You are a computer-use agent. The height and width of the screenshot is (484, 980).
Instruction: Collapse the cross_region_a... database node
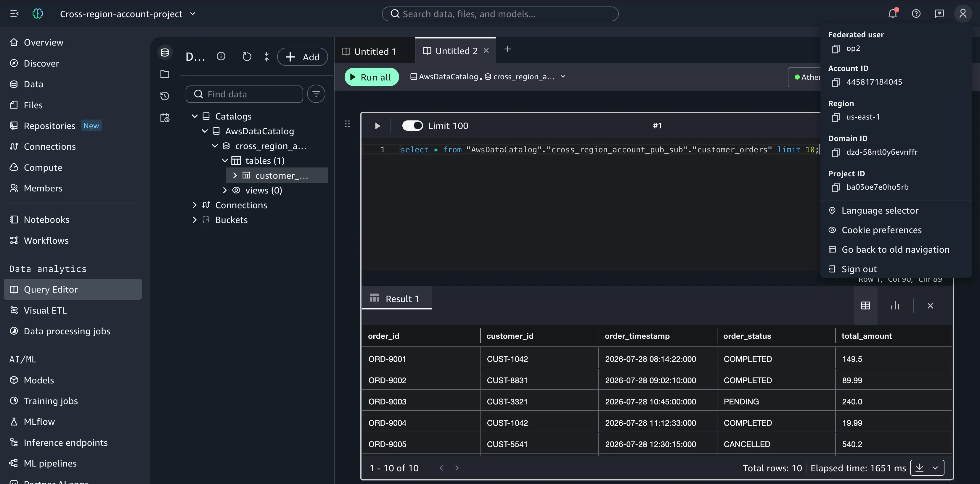[215, 146]
